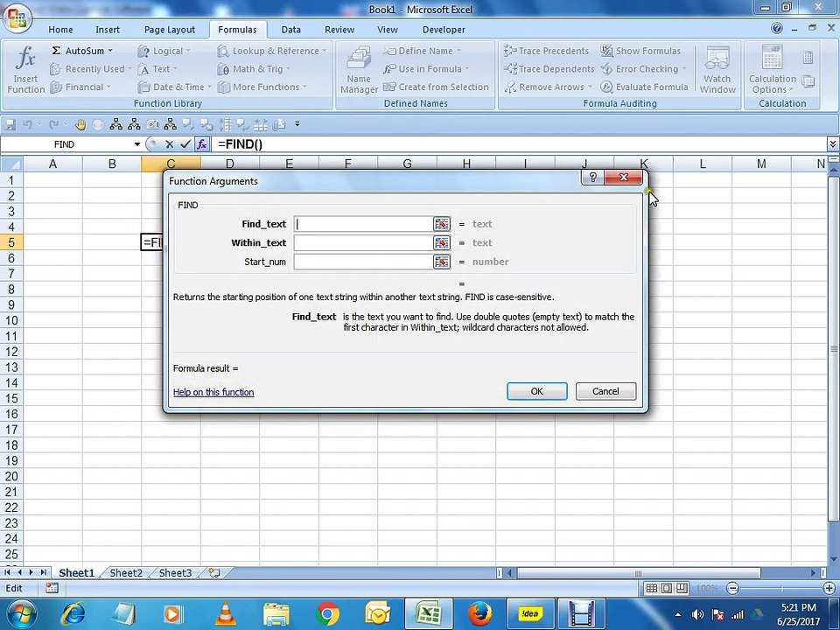Open the Page Layout tab
Screen dimensions: 840x630
169,30
